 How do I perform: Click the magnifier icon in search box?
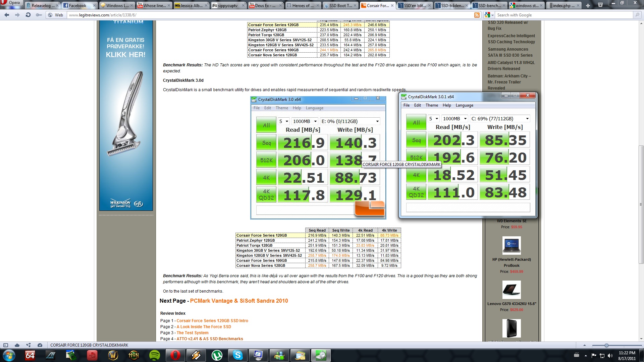[x=637, y=15]
